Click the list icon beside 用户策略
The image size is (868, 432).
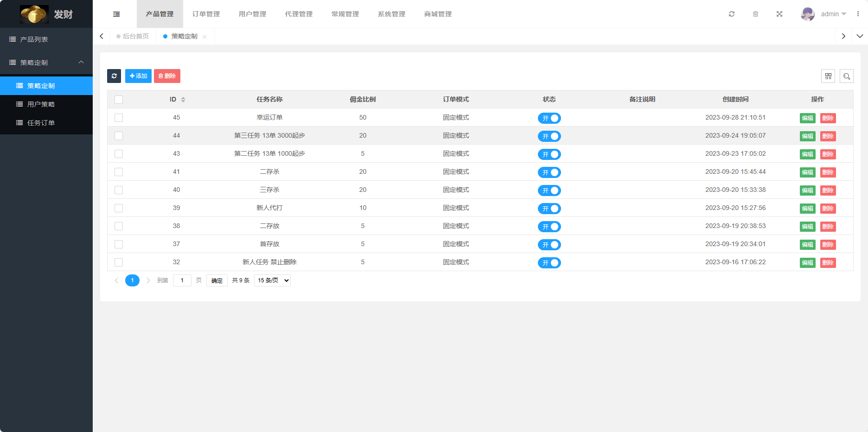[x=19, y=104]
